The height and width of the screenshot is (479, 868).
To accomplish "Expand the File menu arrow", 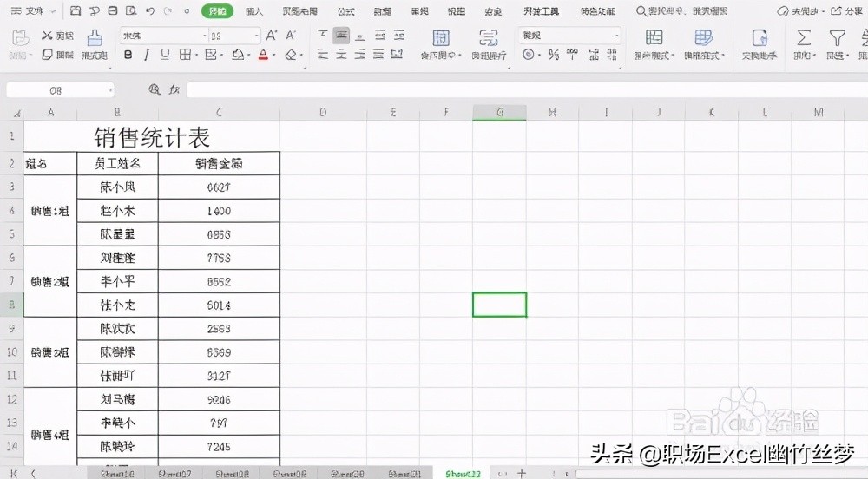I will [x=53, y=11].
